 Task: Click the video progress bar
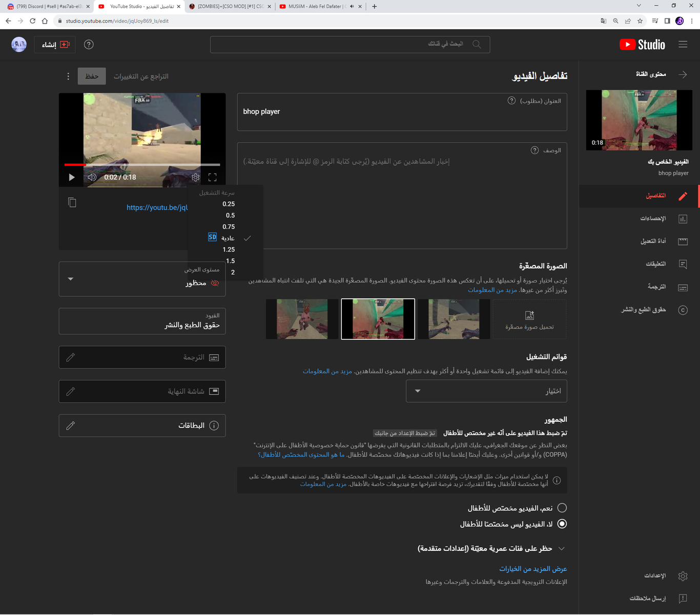click(x=142, y=165)
